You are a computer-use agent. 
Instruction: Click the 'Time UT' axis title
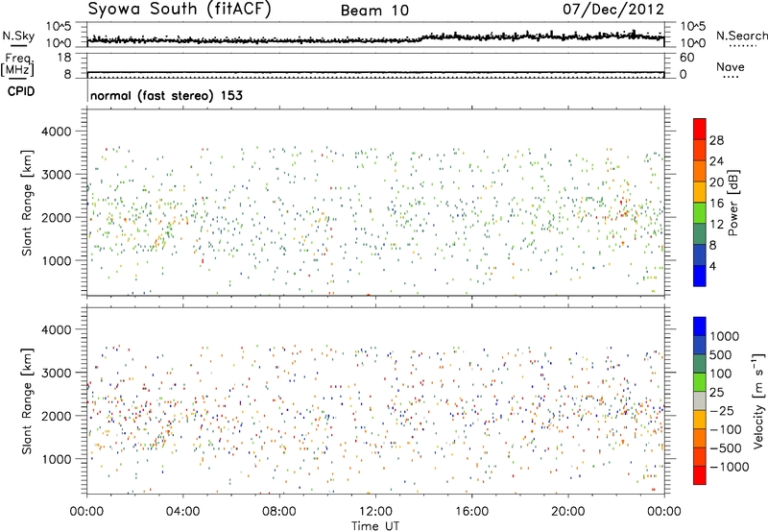point(375,526)
